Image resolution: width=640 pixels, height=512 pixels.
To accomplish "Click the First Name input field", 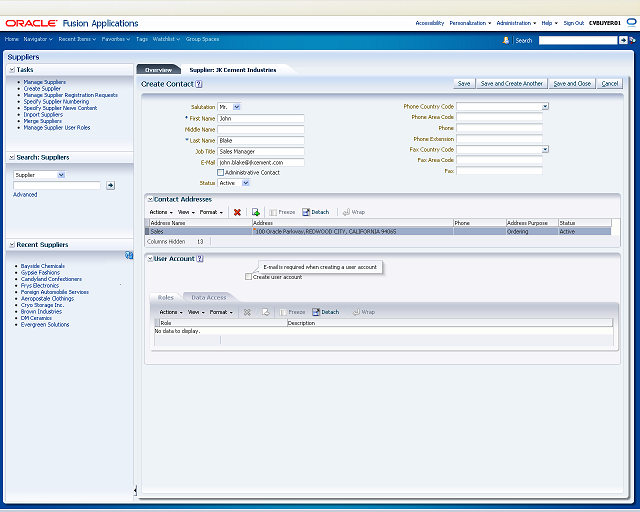I will 261,118.
